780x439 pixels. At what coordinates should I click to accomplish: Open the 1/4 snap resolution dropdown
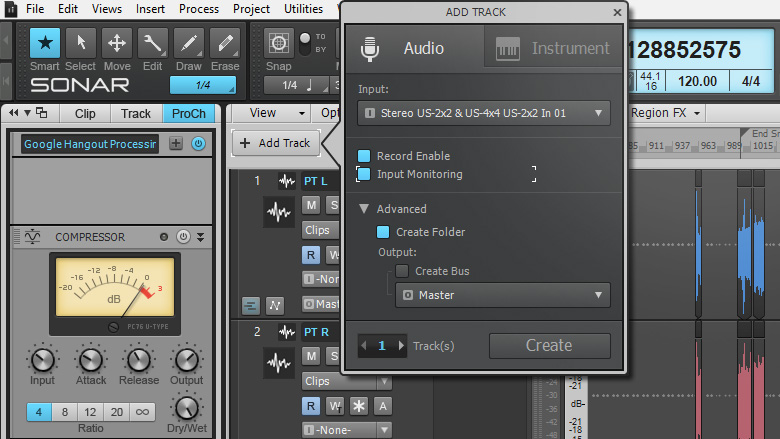[x=296, y=85]
